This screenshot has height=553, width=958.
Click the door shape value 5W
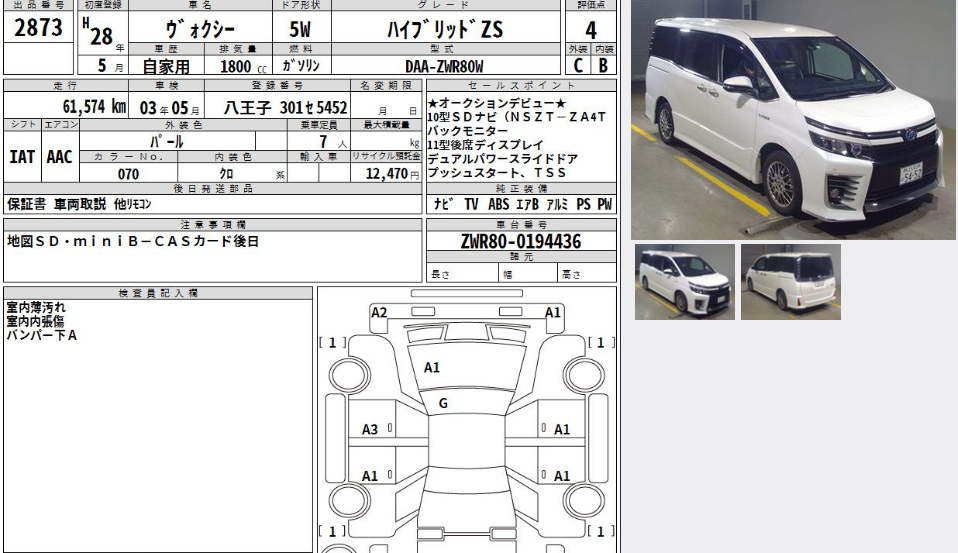(x=300, y=29)
